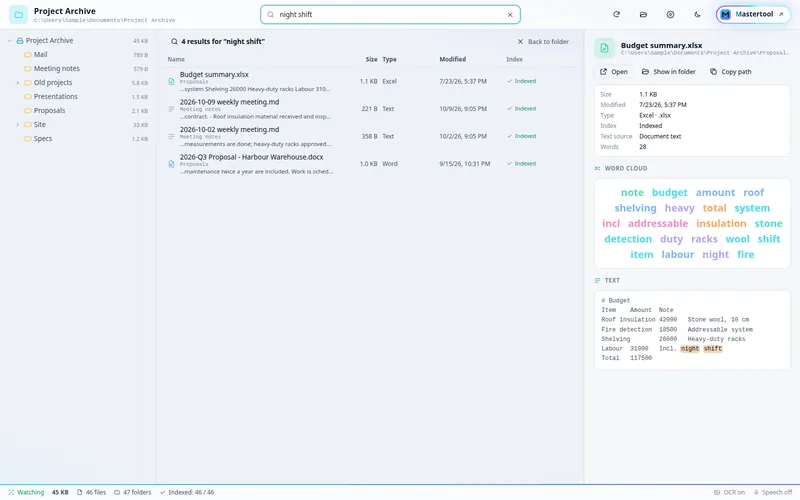
Task: Select 2026-10-09 weekly meeting.md result
Action: (371, 109)
